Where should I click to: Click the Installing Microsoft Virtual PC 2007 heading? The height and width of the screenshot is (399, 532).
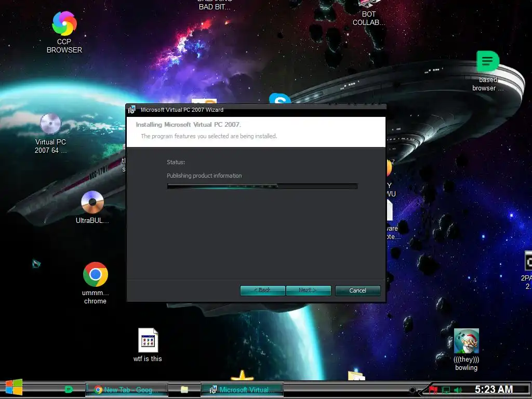click(188, 125)
